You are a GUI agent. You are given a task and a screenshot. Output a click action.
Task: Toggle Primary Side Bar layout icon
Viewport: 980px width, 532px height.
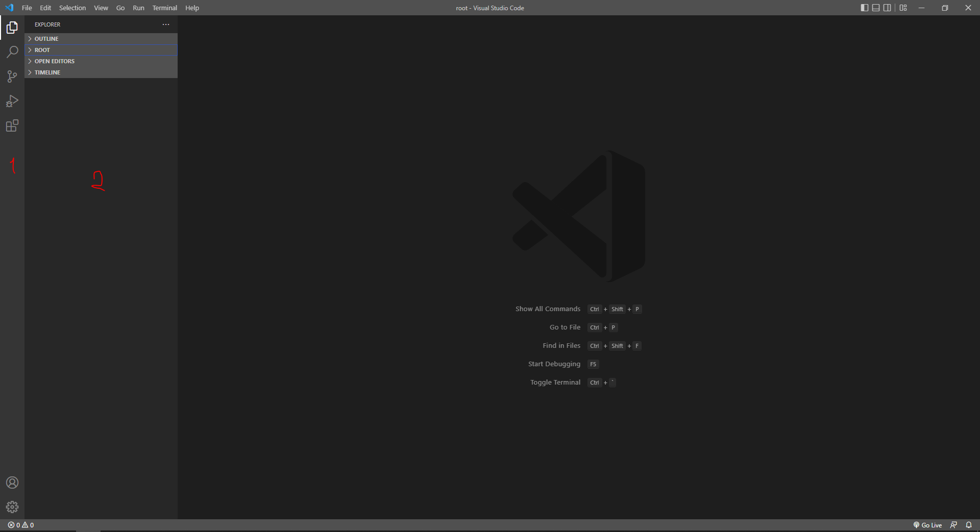pos(864,8)
